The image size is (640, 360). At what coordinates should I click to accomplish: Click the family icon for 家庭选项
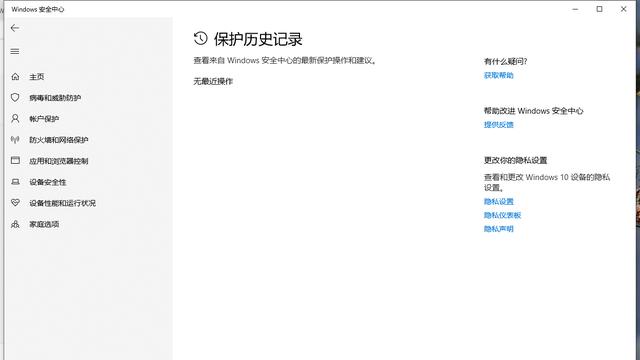(15, 224)
